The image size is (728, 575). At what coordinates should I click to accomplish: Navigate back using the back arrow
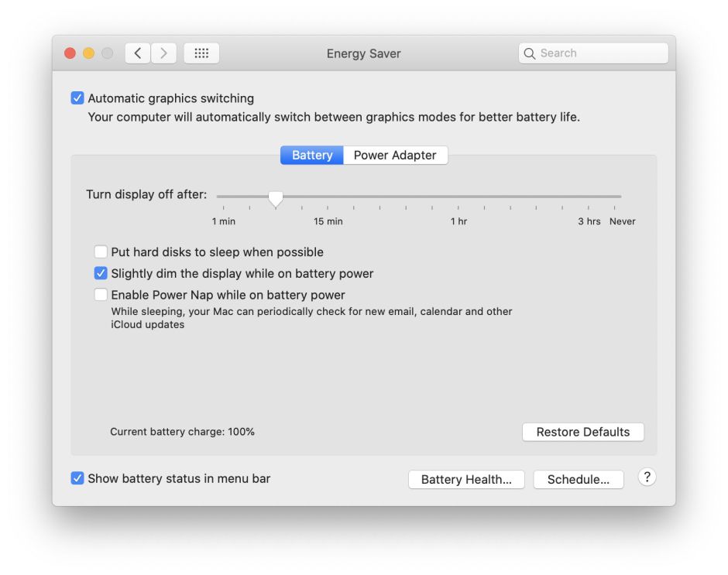(x=137, y=53)
